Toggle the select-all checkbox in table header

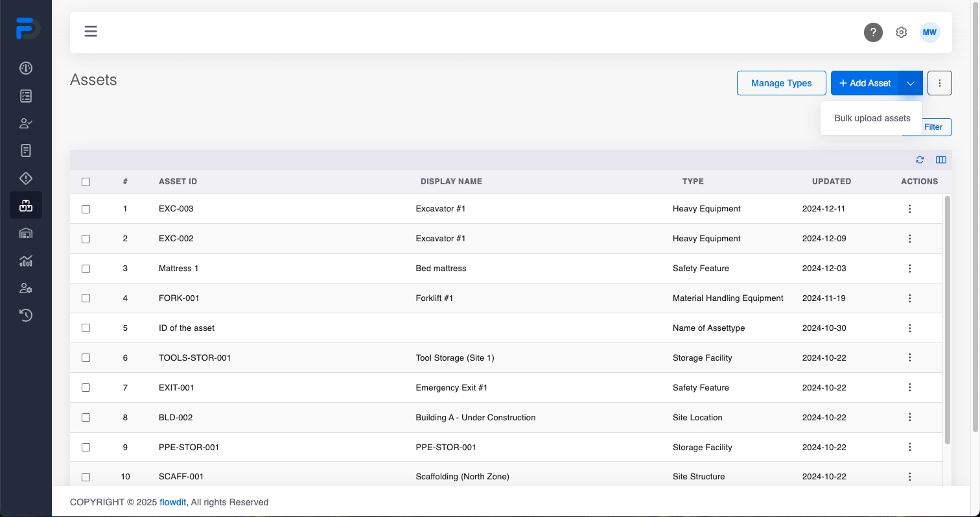pos(86,182)
